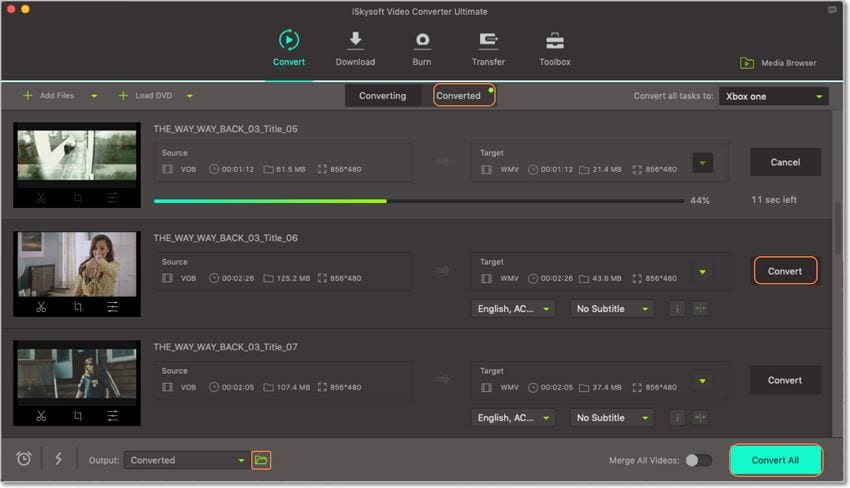Open the Burn section
Viewport: 850px width, 488px height.
pyautogui.click(x=422, y=48)
